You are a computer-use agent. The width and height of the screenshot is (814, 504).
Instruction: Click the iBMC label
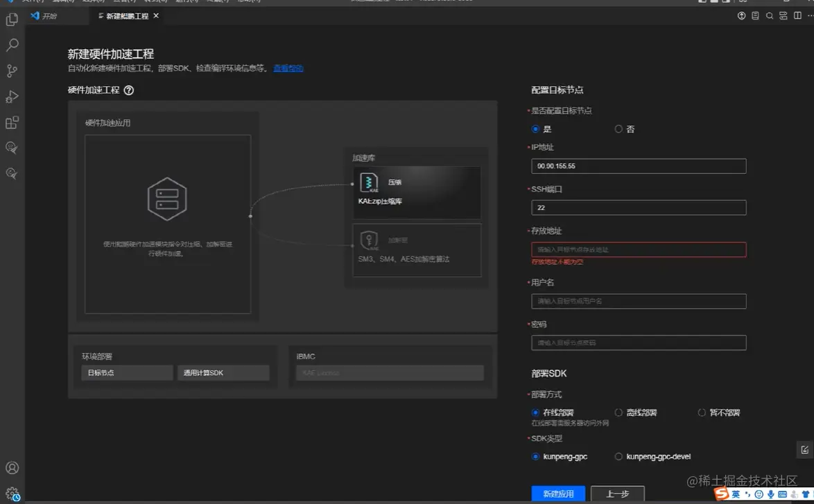click(x=306, y=356)
